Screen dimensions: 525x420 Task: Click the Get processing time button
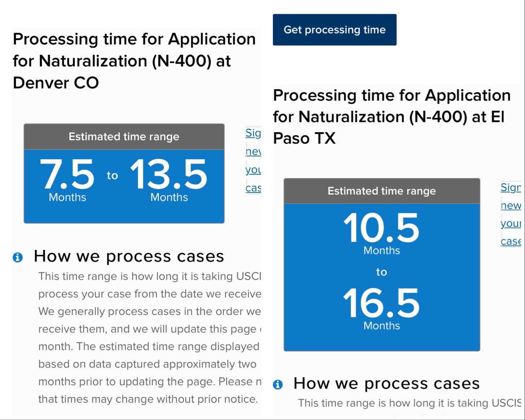(x=334, y=30)
